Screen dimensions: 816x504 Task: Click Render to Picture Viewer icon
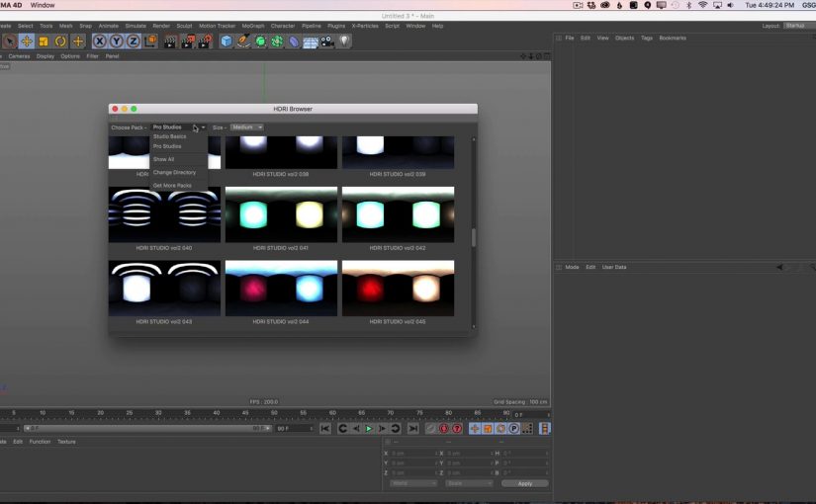click(187, 42)
